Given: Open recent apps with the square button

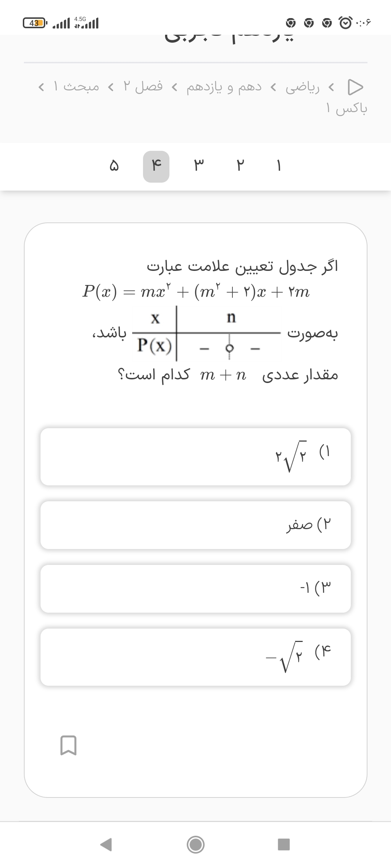Looking at the screenshot, I should 283,844.
